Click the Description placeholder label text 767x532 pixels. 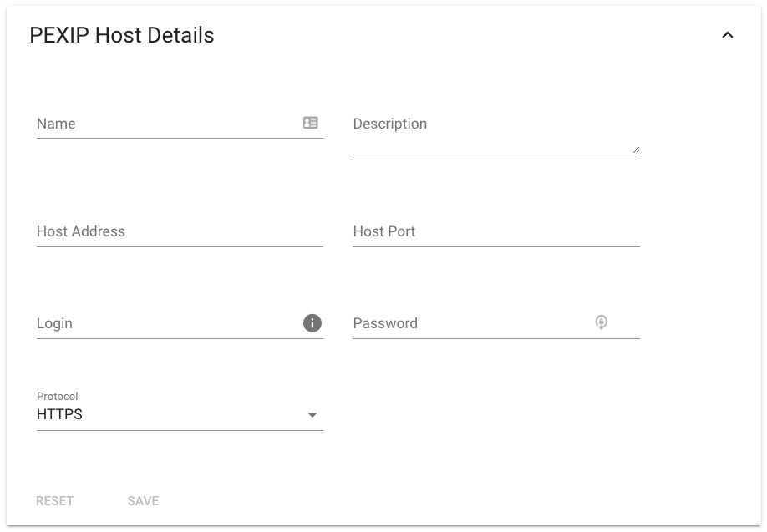[x=390, y=124]
